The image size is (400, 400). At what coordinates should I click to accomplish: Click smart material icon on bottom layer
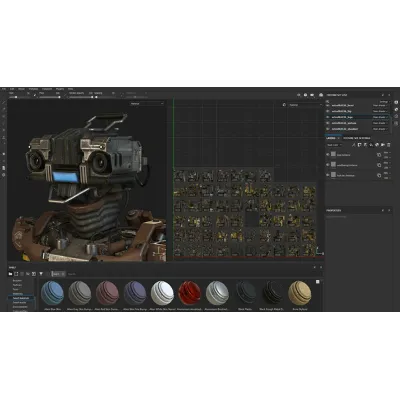click(379, 175)
